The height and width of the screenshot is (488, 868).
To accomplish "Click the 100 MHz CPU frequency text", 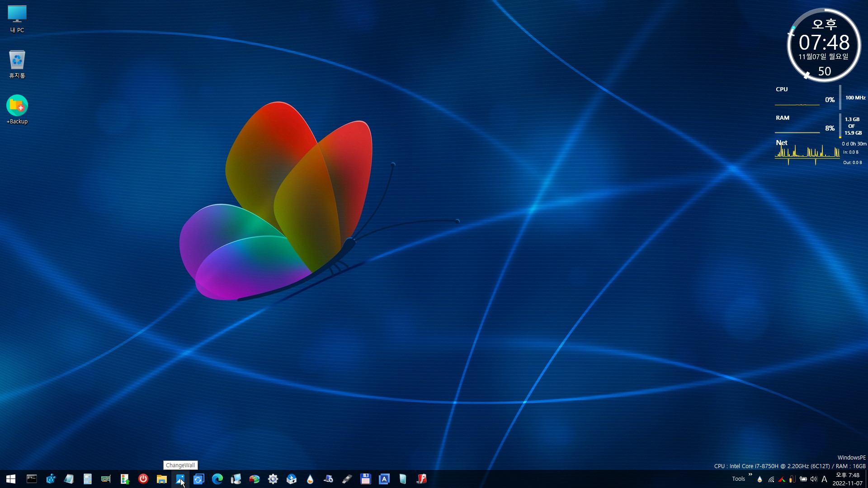I will (855, 98).
